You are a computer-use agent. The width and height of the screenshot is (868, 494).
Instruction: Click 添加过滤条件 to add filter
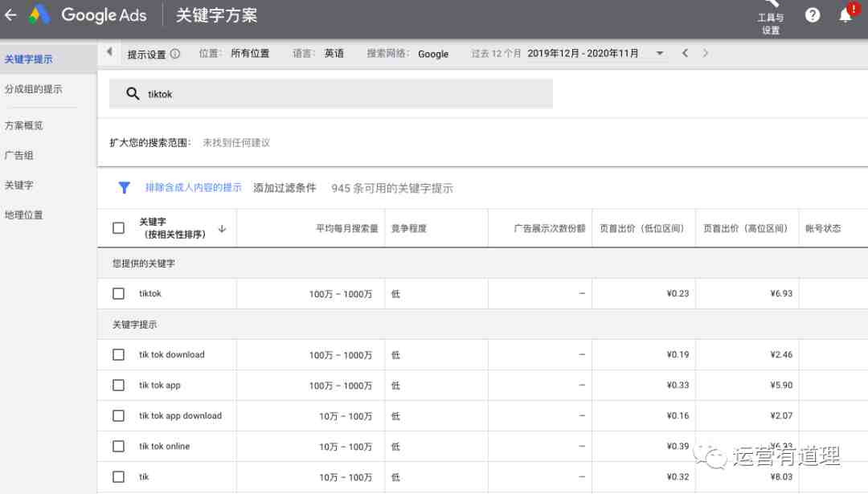(x=285, y=188)
